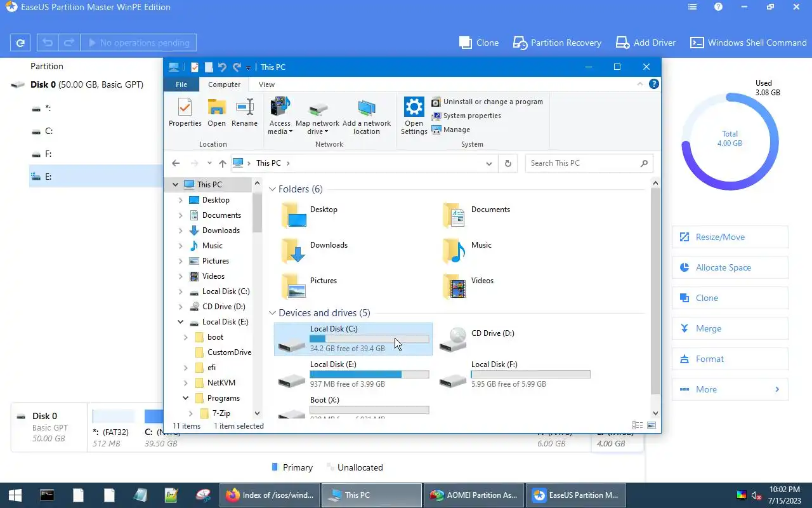Click Format partition button
The image size is (812, 508).
[x=730, y=359]
